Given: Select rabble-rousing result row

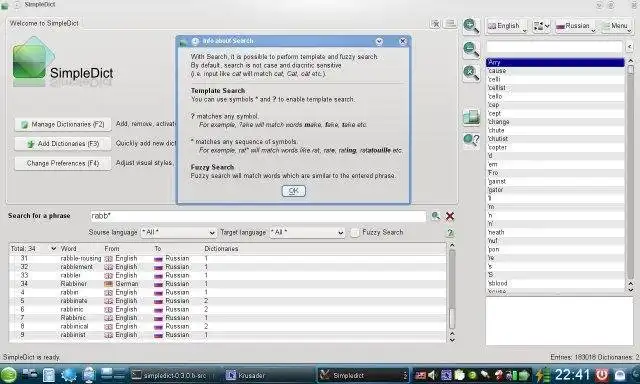Looking at the screenshot, I should coord(228,258).
